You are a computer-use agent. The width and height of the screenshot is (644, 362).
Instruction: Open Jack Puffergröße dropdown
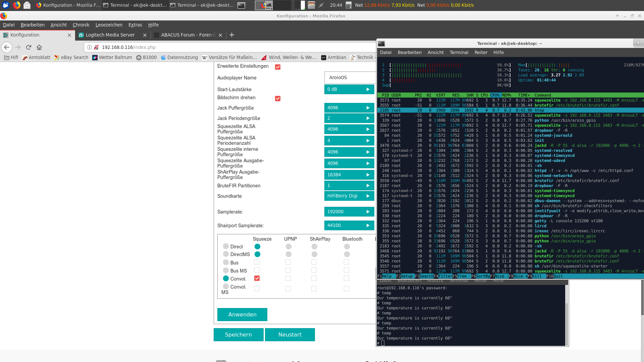[349, 108]
